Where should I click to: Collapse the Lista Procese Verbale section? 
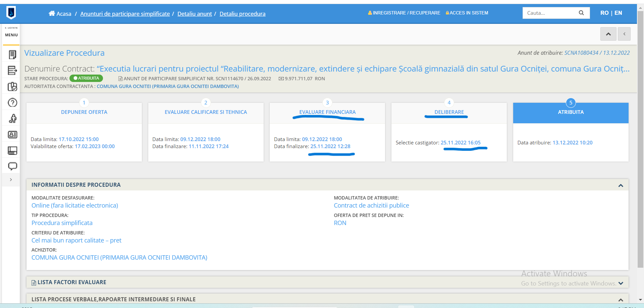tap(621, 300)
